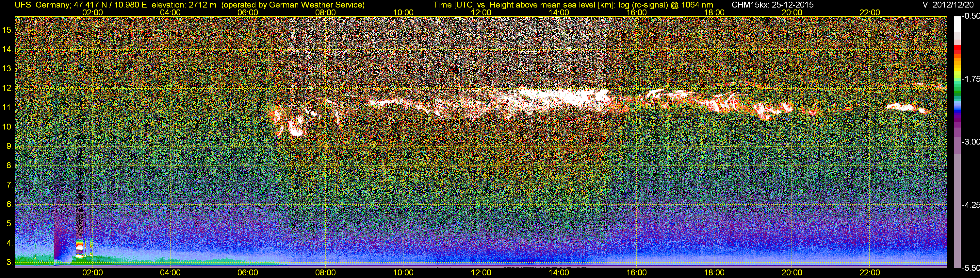Click the '6.' height axis label

point(9,204)
